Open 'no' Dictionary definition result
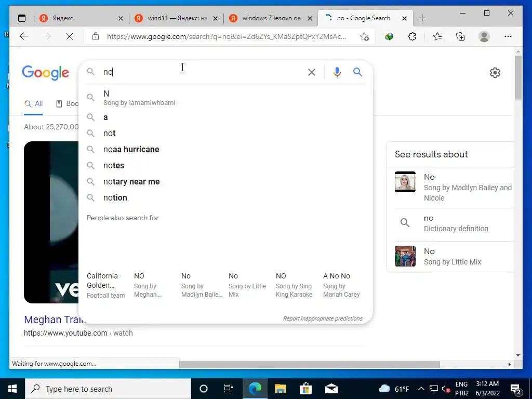The width and height of the screenshot is (532, 399). [454, 223]
